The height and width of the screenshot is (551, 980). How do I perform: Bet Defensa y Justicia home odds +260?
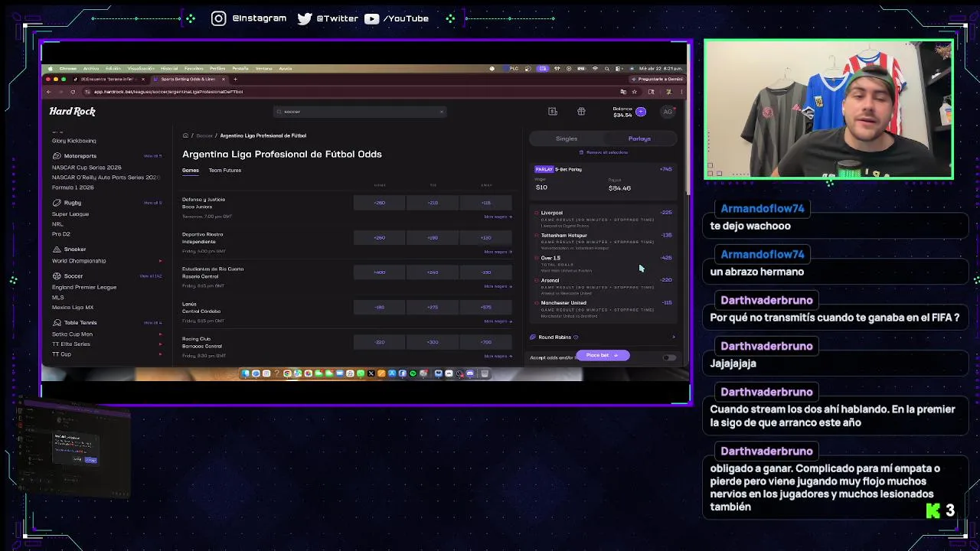tap(380, 203)
